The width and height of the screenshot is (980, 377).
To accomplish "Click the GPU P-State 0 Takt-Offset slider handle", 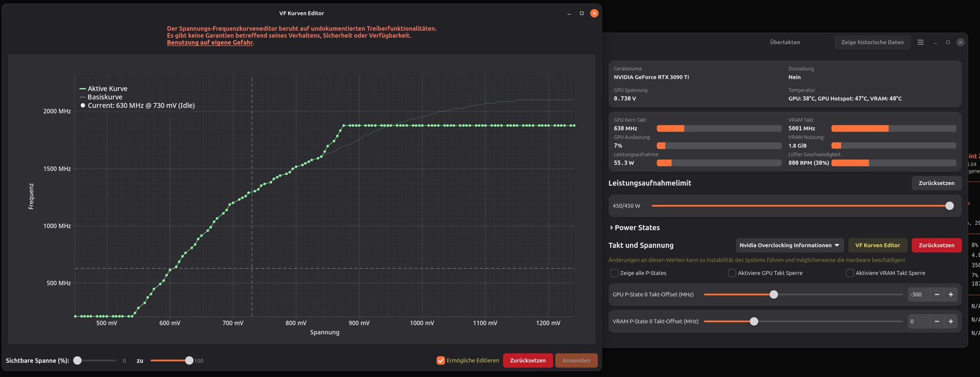I will pos(773,294).
